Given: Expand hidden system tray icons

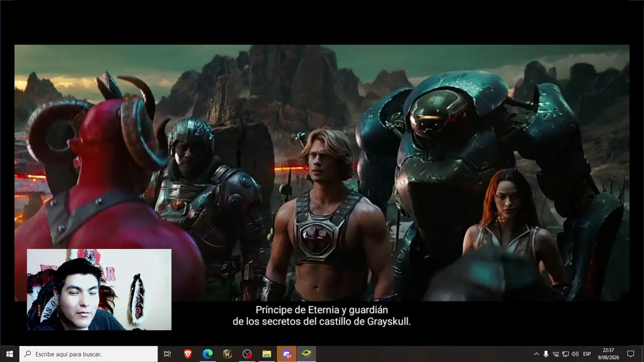Looking at the screenshot, I should coord(536,354).
